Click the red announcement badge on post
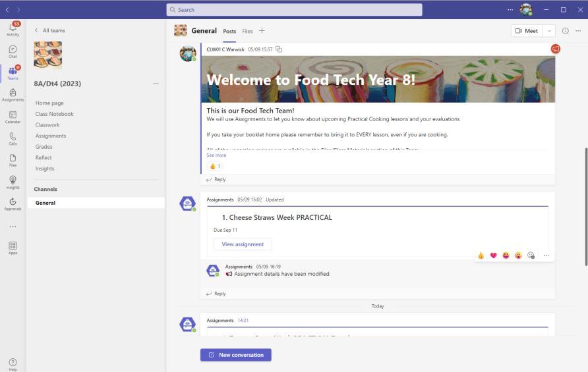This screenshot has height=372, width=588. [556, 49]
